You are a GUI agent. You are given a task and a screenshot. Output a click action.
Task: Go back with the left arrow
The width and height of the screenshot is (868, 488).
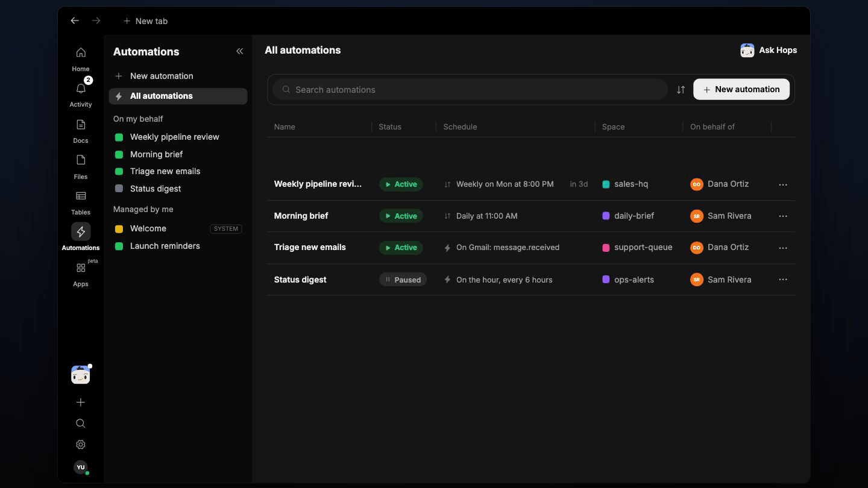(x=75, y=20)
